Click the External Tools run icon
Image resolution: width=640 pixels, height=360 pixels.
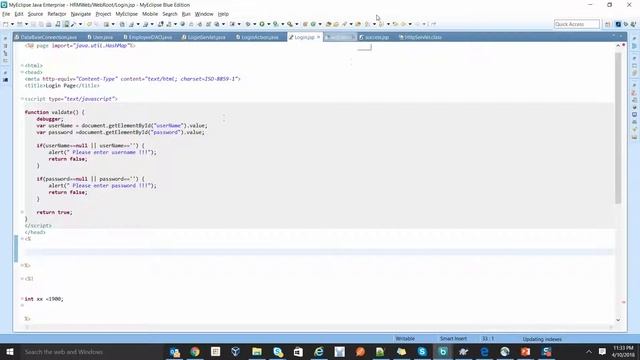point(276,24)
